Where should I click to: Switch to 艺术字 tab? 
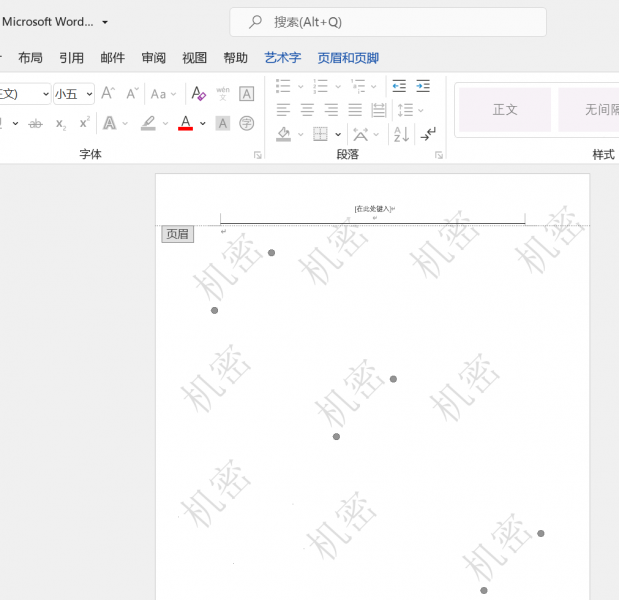point(283,58)
